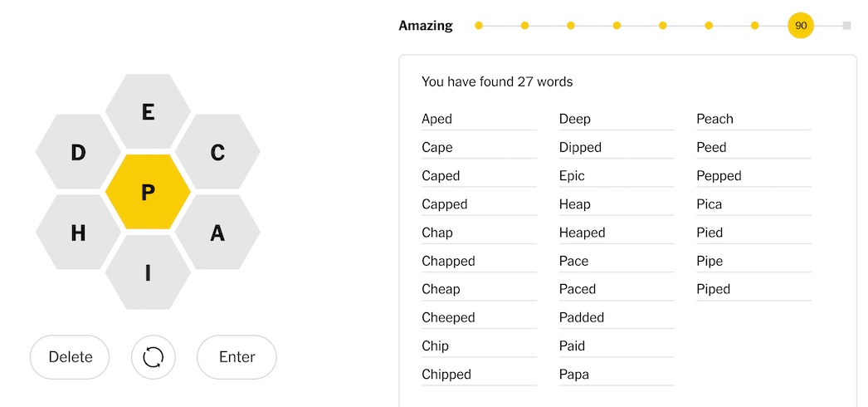Choose the letter C hexagon
Image resolution: width=868 pixels, height=407 pixels.
217,152
